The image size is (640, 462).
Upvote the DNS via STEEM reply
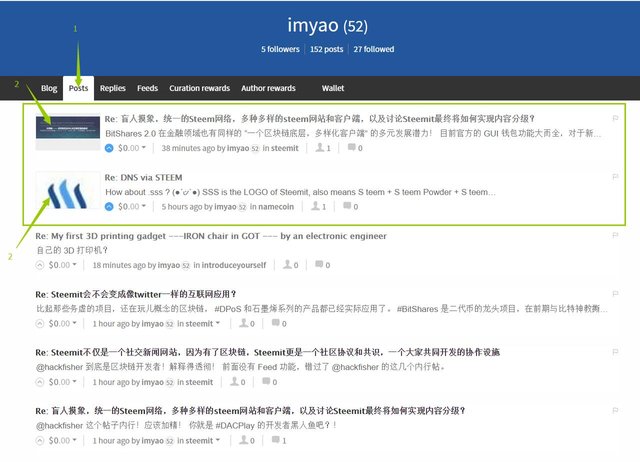click(109, 207)
